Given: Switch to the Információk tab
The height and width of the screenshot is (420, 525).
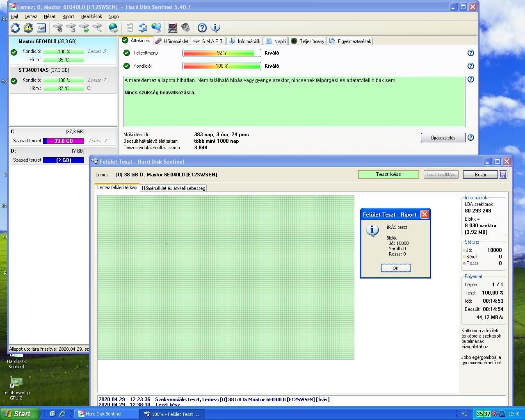Looking at the screenshot, I should (x=244, y=41).
